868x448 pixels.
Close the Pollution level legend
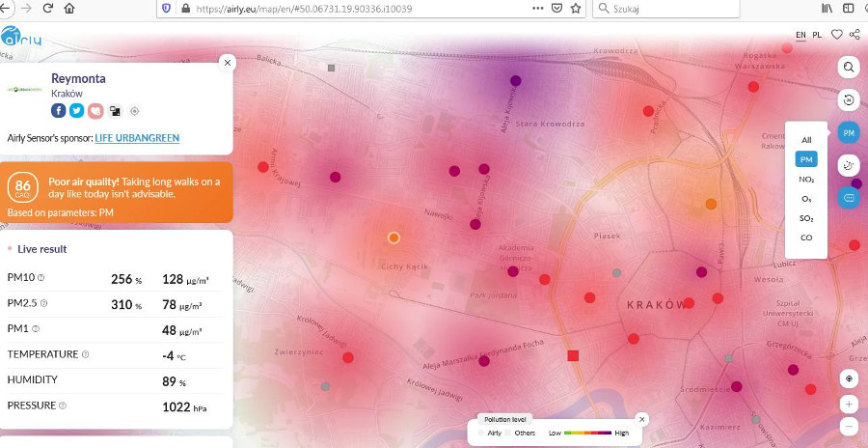(x=641, y=419)
